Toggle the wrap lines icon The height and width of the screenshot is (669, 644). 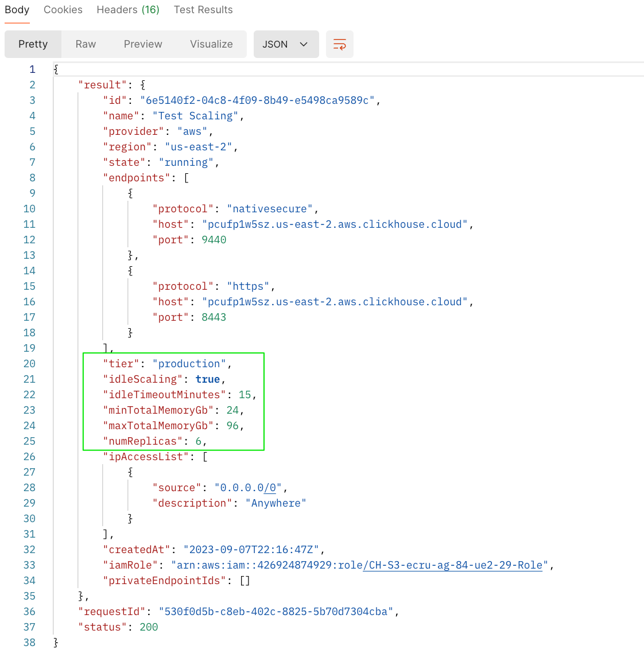(x=340, y=44)
